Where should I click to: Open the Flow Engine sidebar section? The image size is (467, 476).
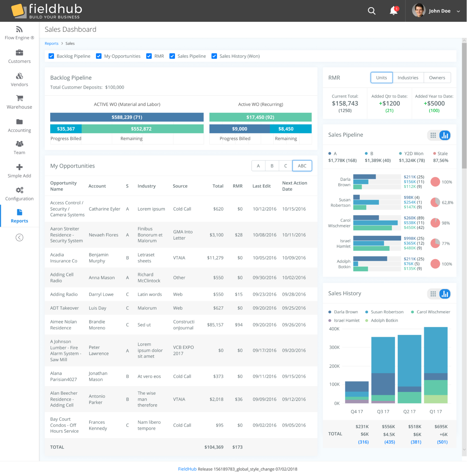pos(19,32)
